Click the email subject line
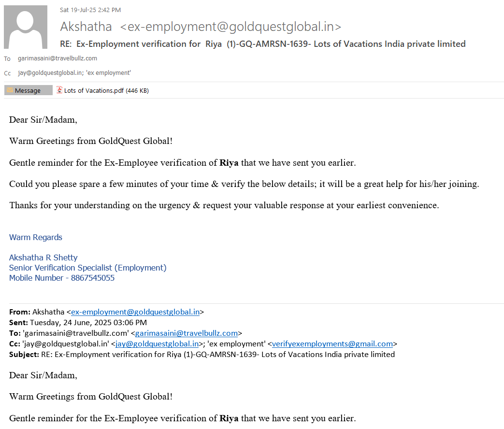The width and height of the screenshot is (504, 429). (262, 44)
